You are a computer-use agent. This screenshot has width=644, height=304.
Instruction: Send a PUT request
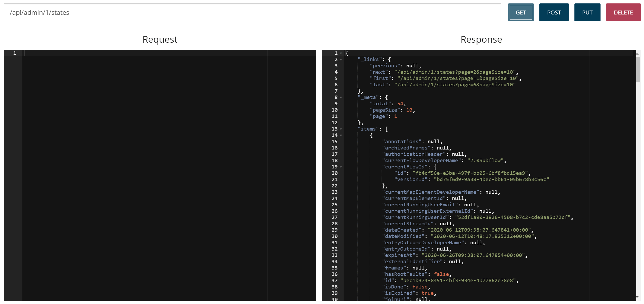(x=587, y=12)
